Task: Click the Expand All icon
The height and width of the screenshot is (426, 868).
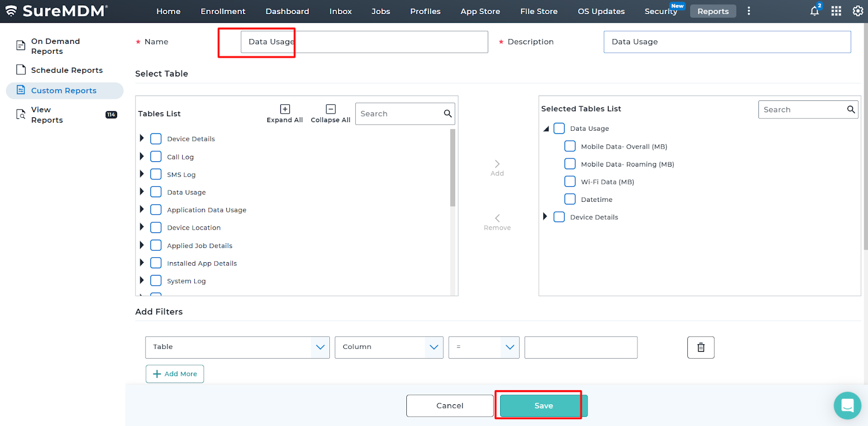Action: 285,110
